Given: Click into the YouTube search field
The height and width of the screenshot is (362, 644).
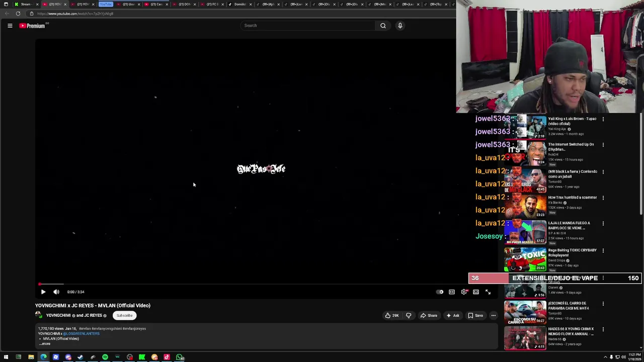Looking at the screenshot, I should pos(308,26).
